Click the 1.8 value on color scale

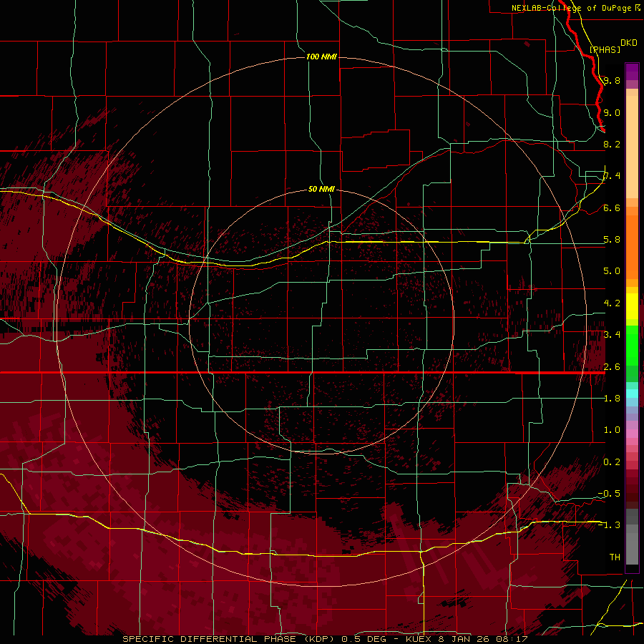tap(612, 399)
